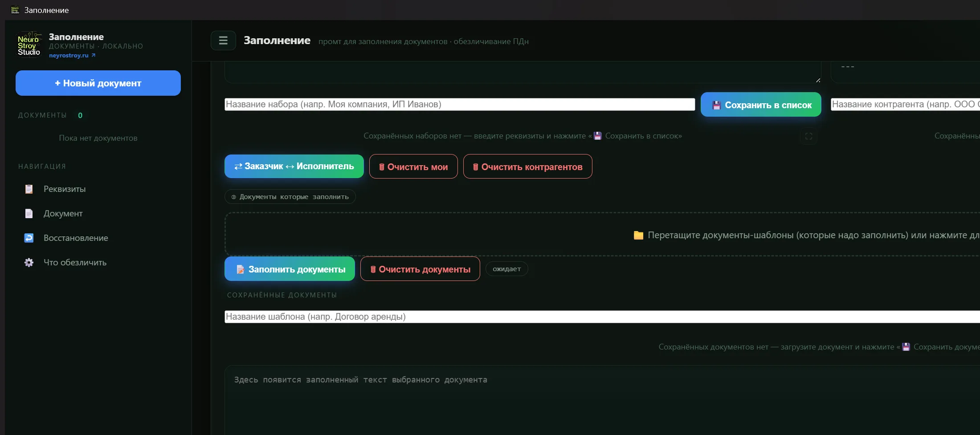This screenshot has height=435, width=980.
Task: Create a new document with Новый документ
Action: pos(98,83)
